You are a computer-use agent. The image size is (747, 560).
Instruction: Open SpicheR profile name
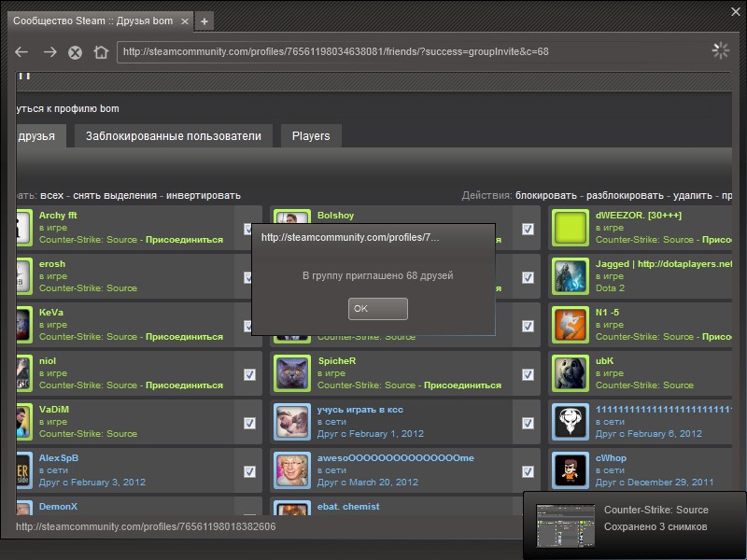(x=337, y=361)
